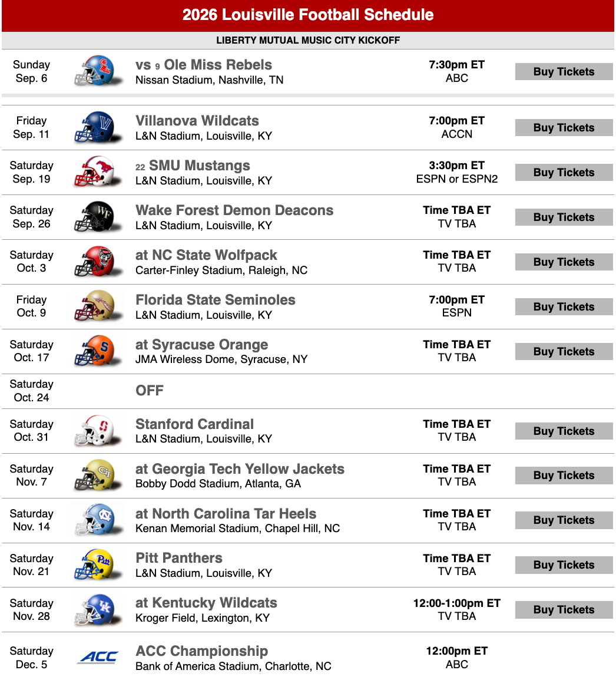Click the Ole Miss Rebels helmet icon

[x=98, y=71]
